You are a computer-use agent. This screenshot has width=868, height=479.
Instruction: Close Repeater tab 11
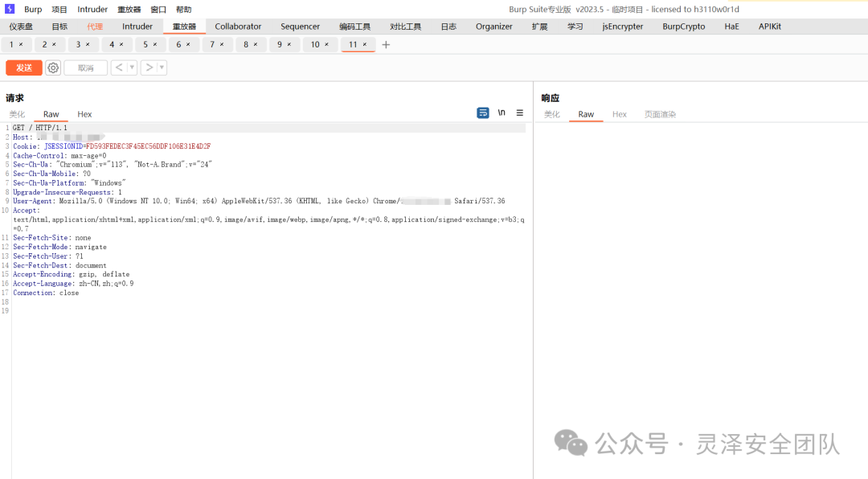click(x=365, y=44)
